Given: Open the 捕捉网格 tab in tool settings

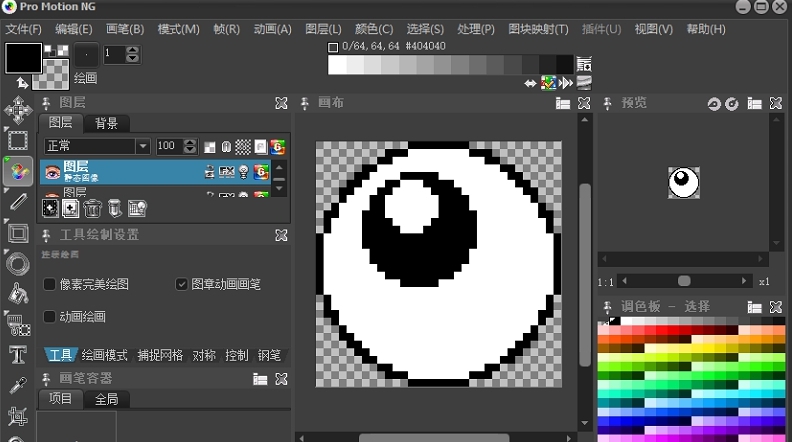Looking at the screenshot, I should point(160,355).
